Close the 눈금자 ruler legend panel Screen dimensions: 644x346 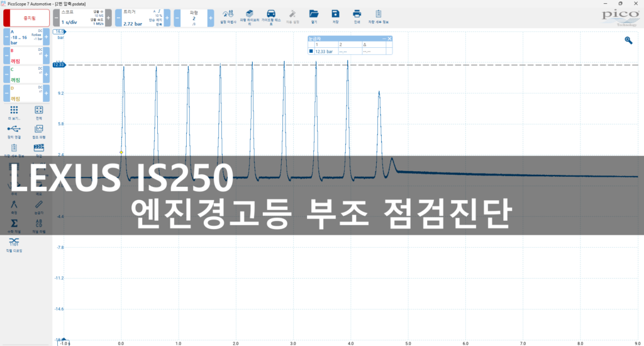click(x=390, y=39)
